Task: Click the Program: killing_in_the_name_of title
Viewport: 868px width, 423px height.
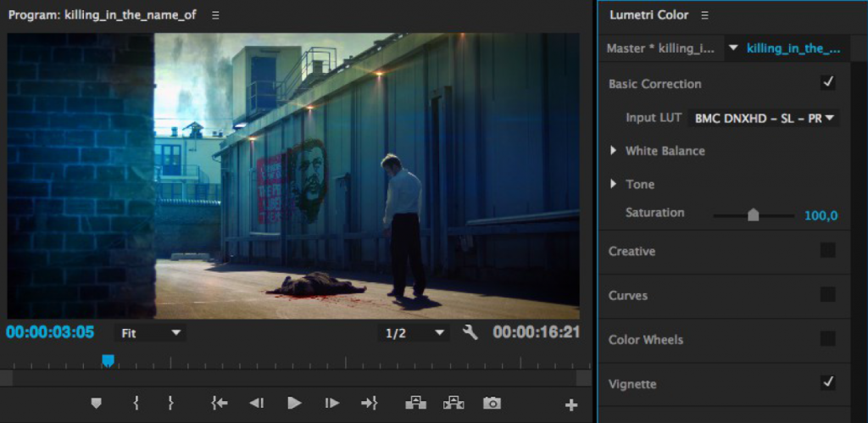Action: point(102,15)
